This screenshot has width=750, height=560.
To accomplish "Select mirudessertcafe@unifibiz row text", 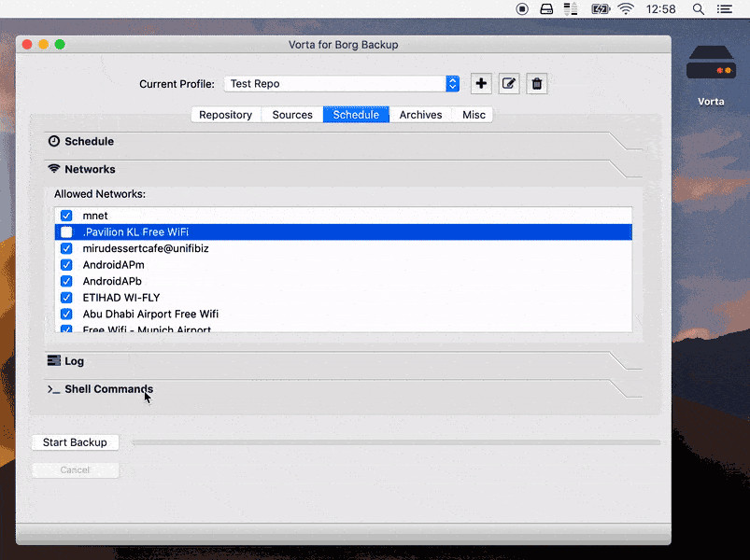I will tap(146, 248).
